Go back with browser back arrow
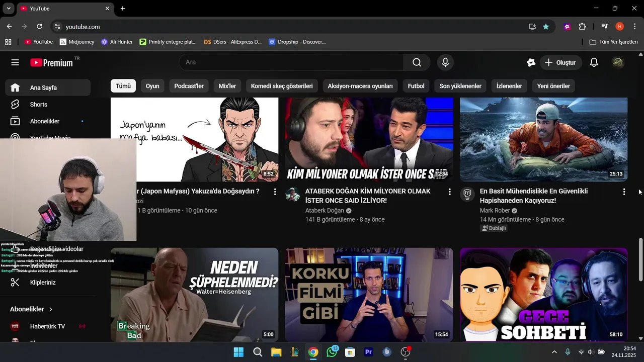Viewport: 644px width, 362px height. click(x=9, y=27)
